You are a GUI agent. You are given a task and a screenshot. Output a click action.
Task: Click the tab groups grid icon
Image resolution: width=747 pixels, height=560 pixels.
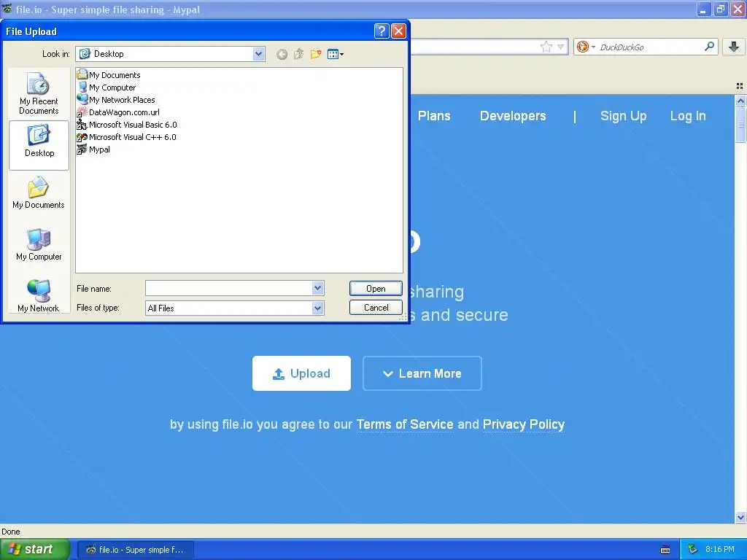[740, 86]
